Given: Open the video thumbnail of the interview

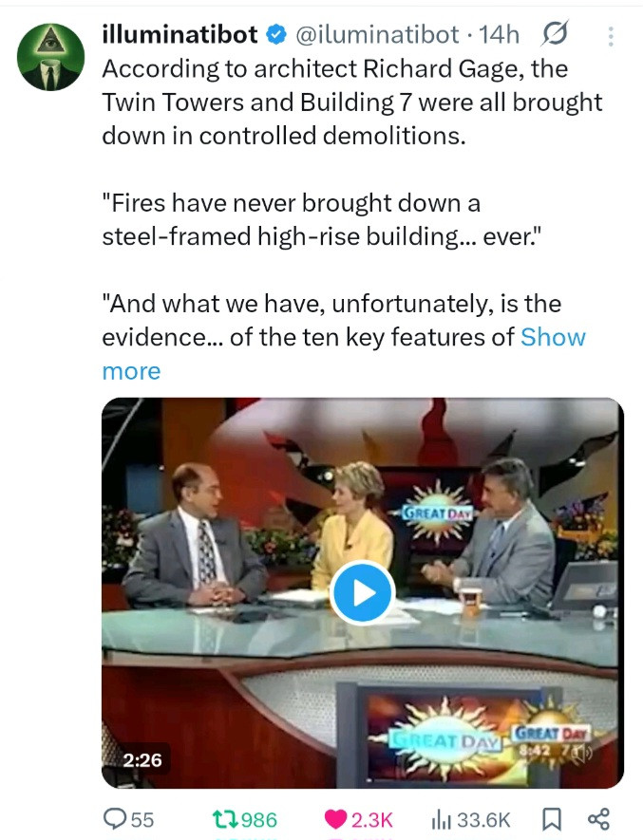Looking at the screenshot, I should 363,593.
